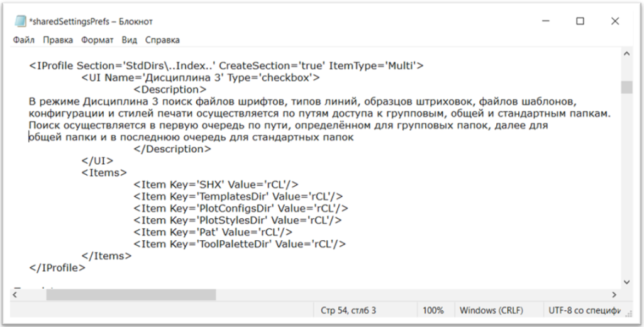This screenshot has height=327, width=644.
Task: Click the vertical scrollbar down arrow
Action: pyautogui.click(x=627, y=282)
